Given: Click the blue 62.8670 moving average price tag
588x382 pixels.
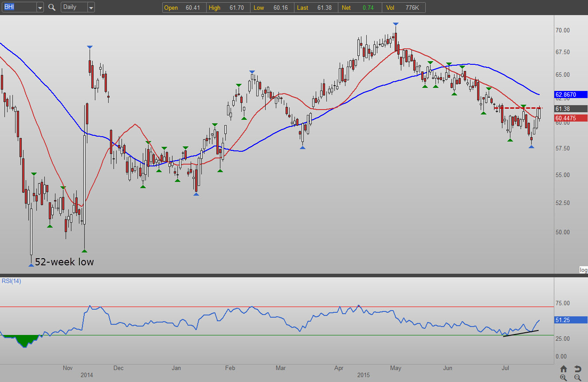Looking at the screenshot, I should click(x=571, y=95).
